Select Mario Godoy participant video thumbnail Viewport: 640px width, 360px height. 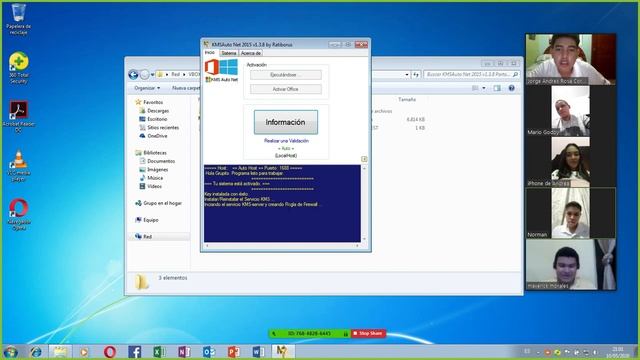click(x=571, y=111)
